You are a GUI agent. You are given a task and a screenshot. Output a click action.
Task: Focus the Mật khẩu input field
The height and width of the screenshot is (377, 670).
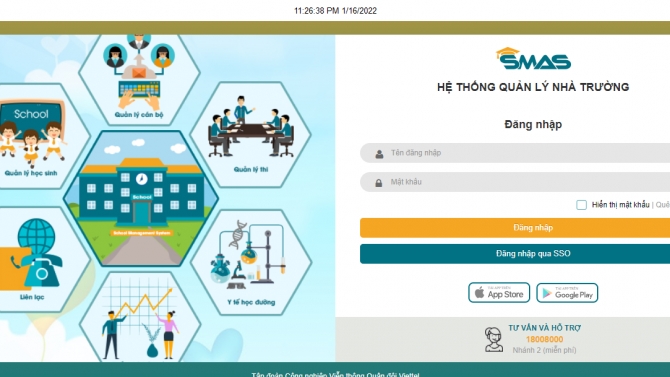[x=515, y=182]
